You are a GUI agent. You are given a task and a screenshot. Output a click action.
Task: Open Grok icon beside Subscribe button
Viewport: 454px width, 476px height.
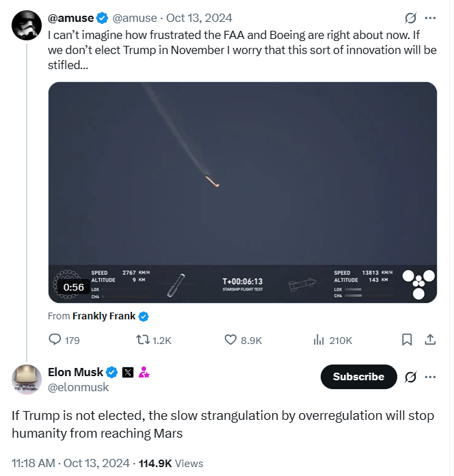pos(411,377)
